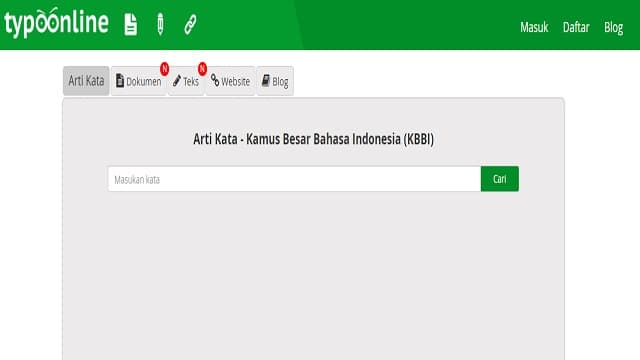
Task: Click the Arti Kata KBBI heading text
Action: click(313, 139)
